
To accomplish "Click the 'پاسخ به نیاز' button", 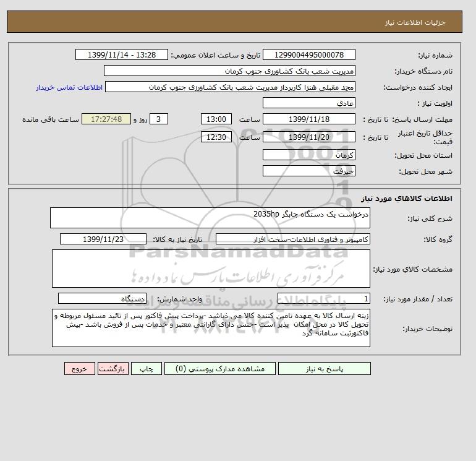I will coord(324,369).
